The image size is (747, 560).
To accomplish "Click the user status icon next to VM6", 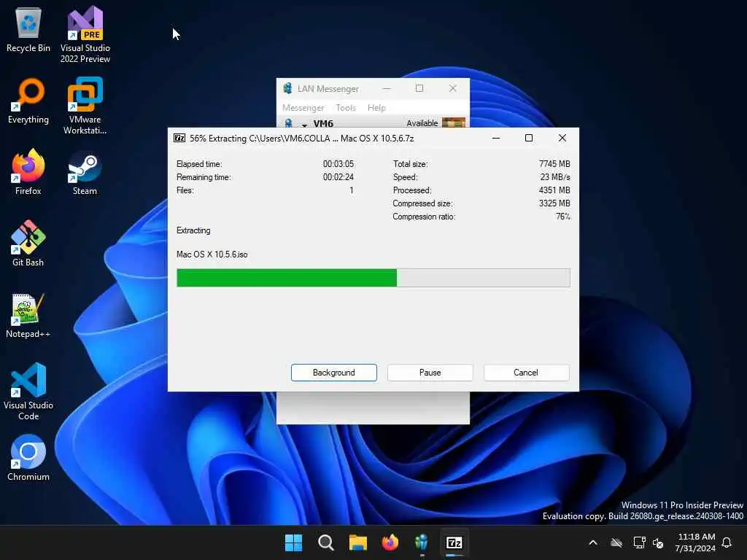I will pos(289,122).
